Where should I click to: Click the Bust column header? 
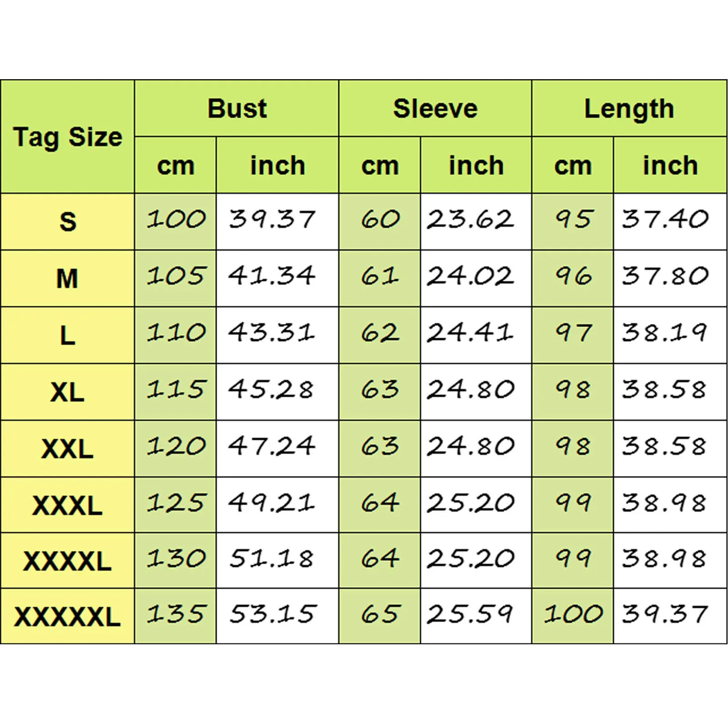point(237,108)
